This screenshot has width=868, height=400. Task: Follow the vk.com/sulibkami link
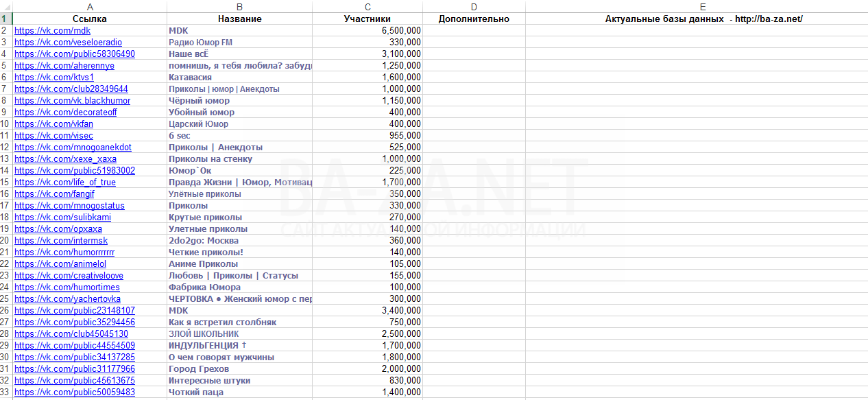[x=62, y=217]
